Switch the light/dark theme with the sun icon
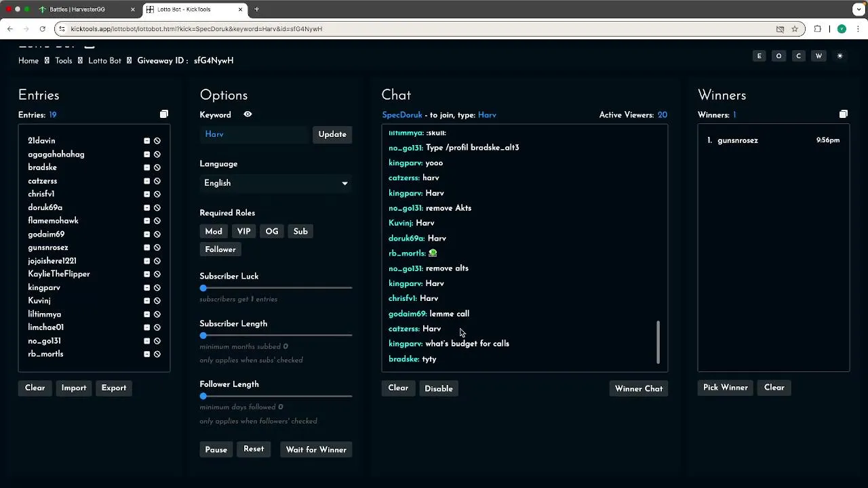The height and width of the screenshot is (488, 868). (840, 56)
